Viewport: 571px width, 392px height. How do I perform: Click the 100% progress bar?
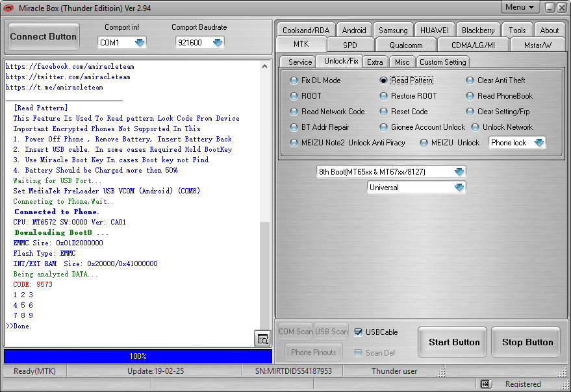[138, 356]
